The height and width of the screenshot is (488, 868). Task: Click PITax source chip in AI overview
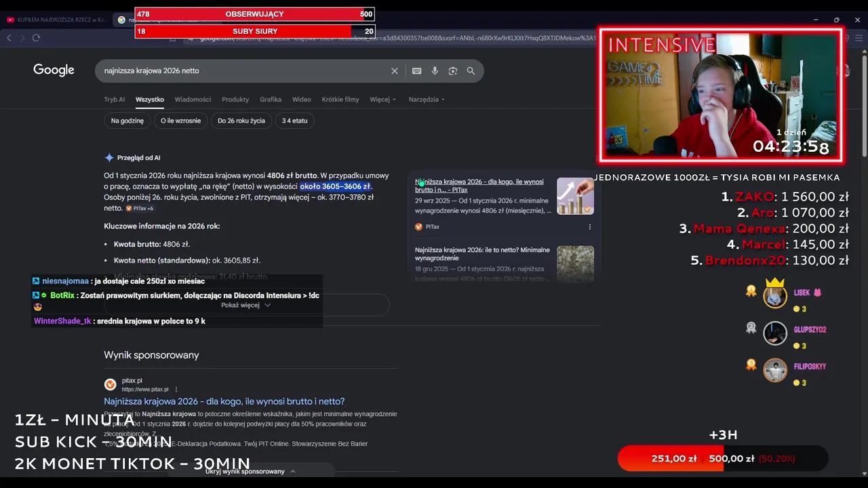(140, 209)
